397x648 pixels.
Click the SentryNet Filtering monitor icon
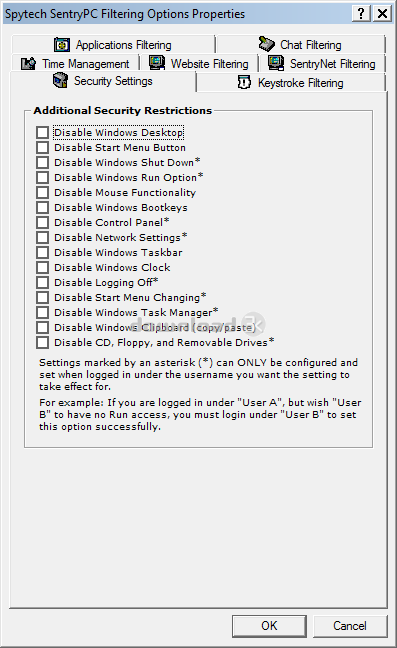tap(276, 63)
